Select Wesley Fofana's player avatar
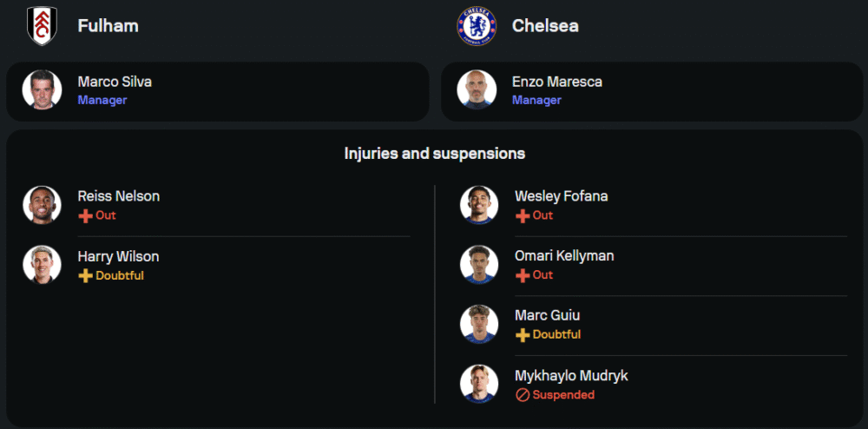868x429 pixels. click(x=479, y=205)
